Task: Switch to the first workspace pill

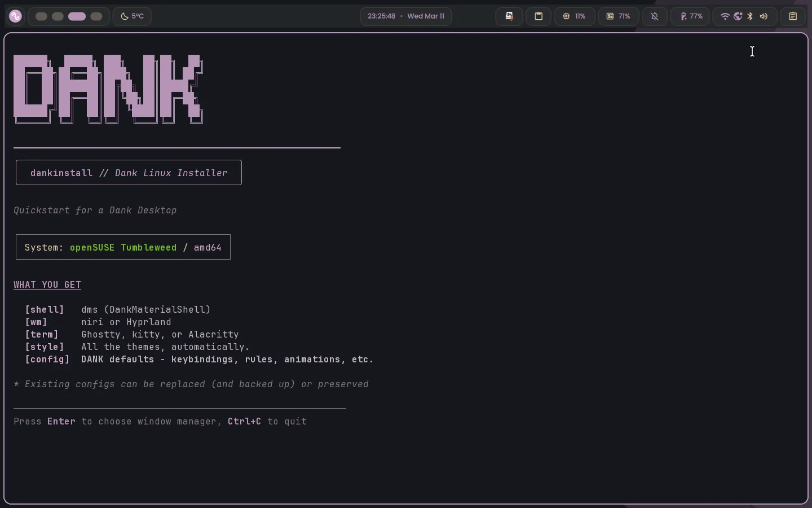Action: coord(41,16)
